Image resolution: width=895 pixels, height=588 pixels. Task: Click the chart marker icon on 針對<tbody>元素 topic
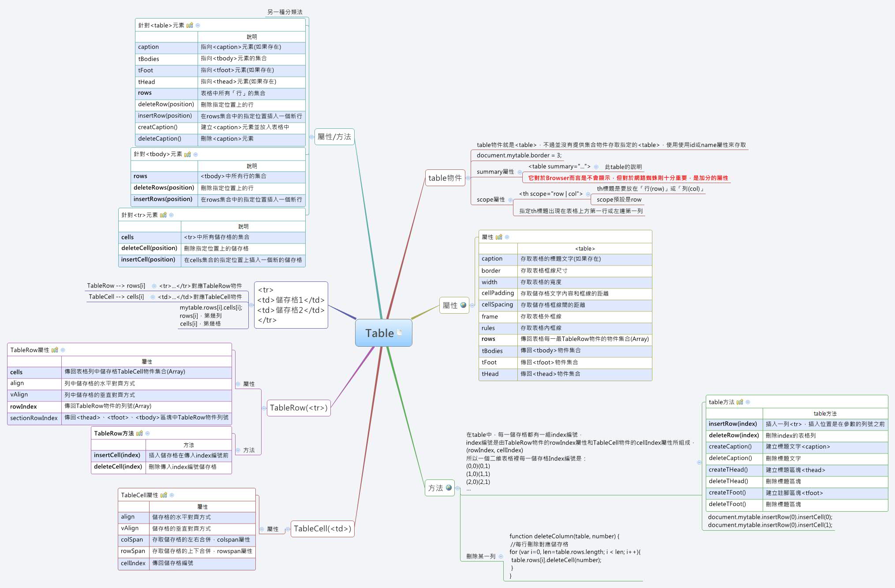click(188, 154)
